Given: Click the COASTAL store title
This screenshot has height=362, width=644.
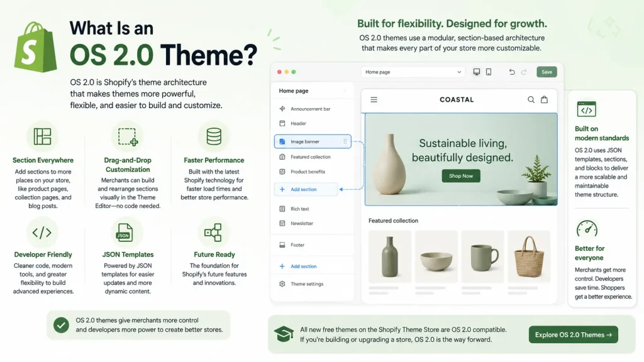Looking at the screenshot, I should point(457,100).
